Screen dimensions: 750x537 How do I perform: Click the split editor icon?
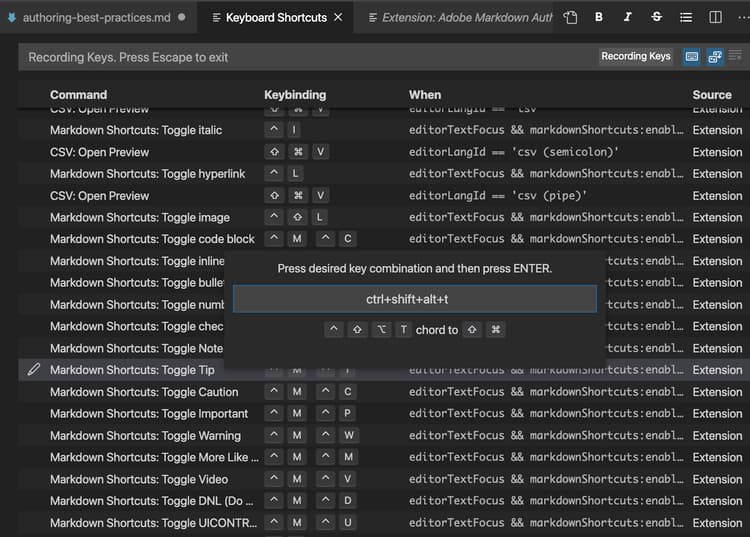(x=715, y=17)
